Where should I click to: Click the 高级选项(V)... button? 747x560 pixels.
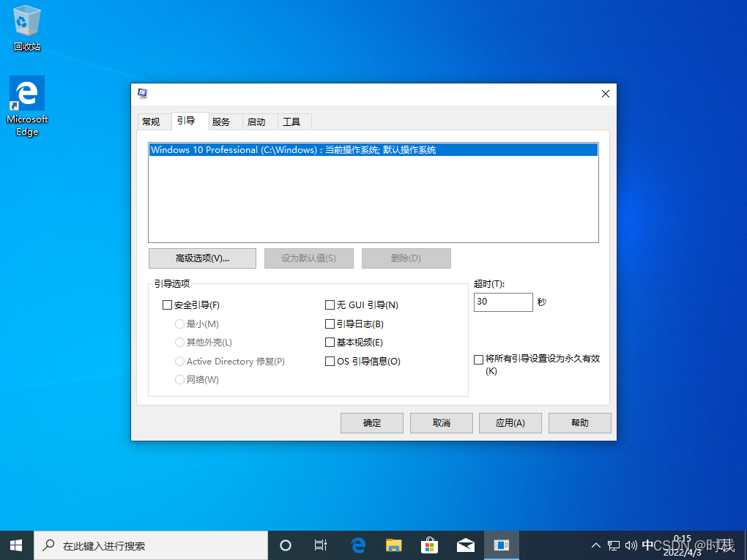tap(202, 258)
